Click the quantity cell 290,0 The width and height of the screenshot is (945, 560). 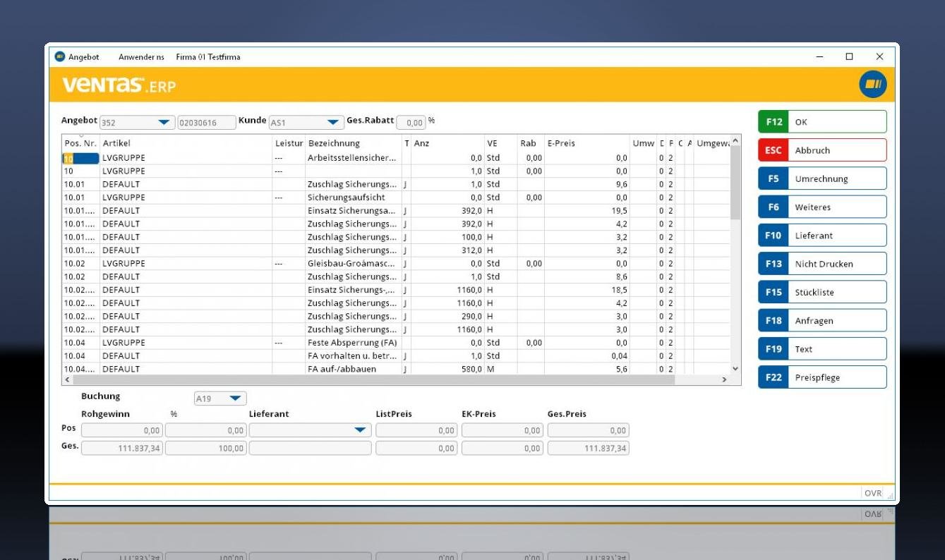coord(447,316)
